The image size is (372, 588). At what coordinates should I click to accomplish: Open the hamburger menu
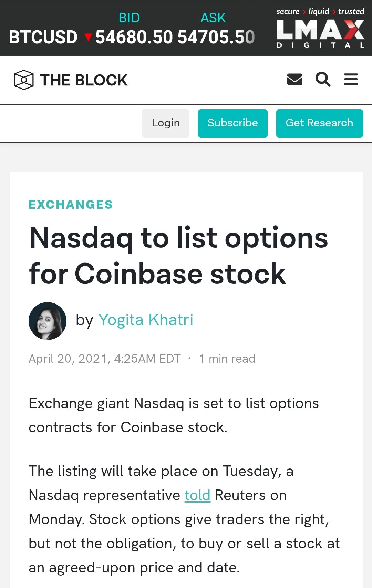(351, 80)
